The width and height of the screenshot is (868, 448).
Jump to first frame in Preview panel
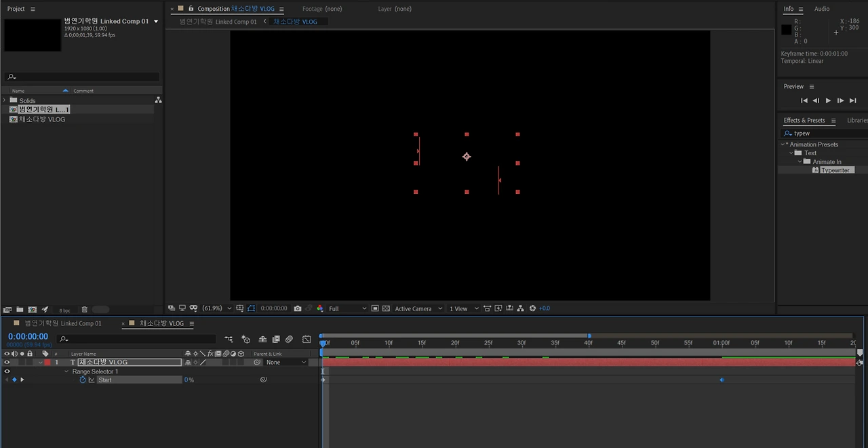[x=804, y=100]
